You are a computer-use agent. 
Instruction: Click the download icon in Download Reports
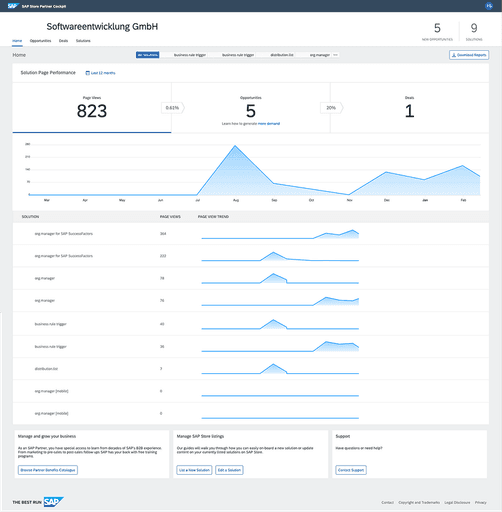[x=454, y=55]
